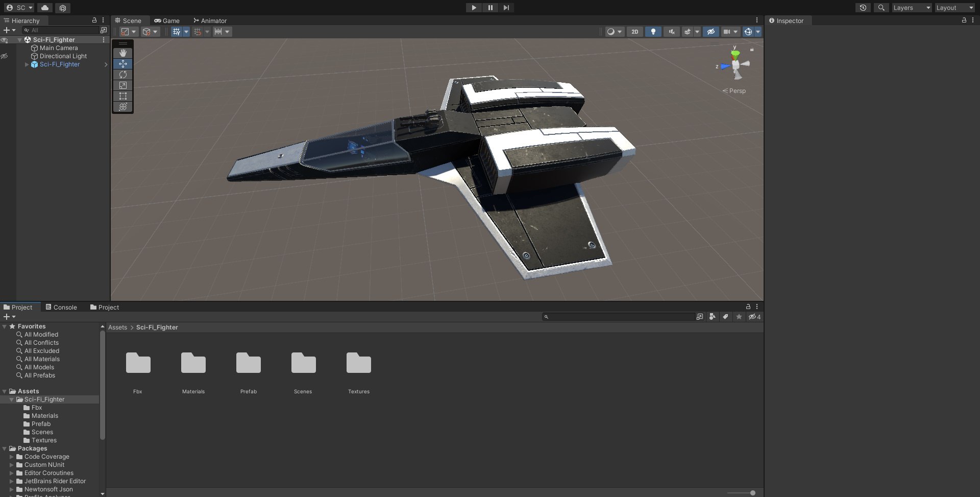Viewport: 980px width, 497px height.
Task: Toggle Hierarchy panel lock
Action: 94,20
